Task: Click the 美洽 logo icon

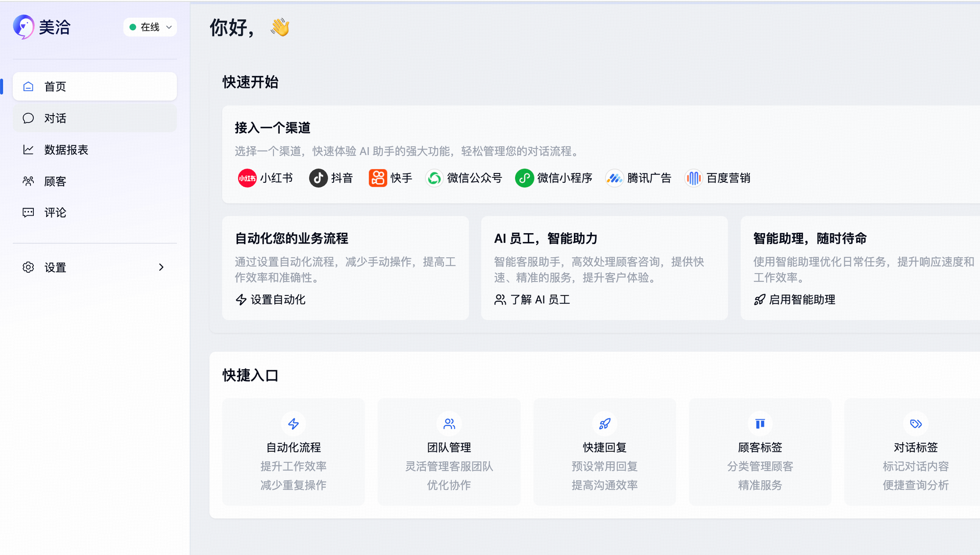Action: pos(24,27)
